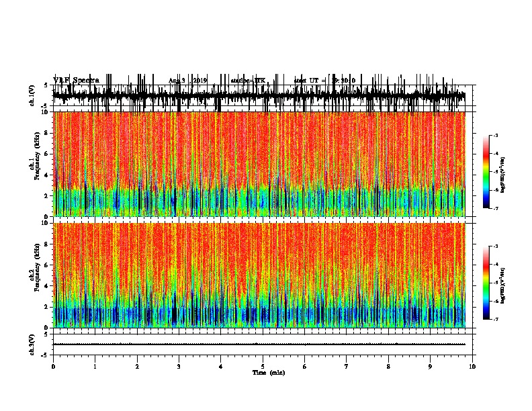Click the ch.2 spectrogram color scale bar
This screenshot has width=532, height=411.
coord(486,283)
